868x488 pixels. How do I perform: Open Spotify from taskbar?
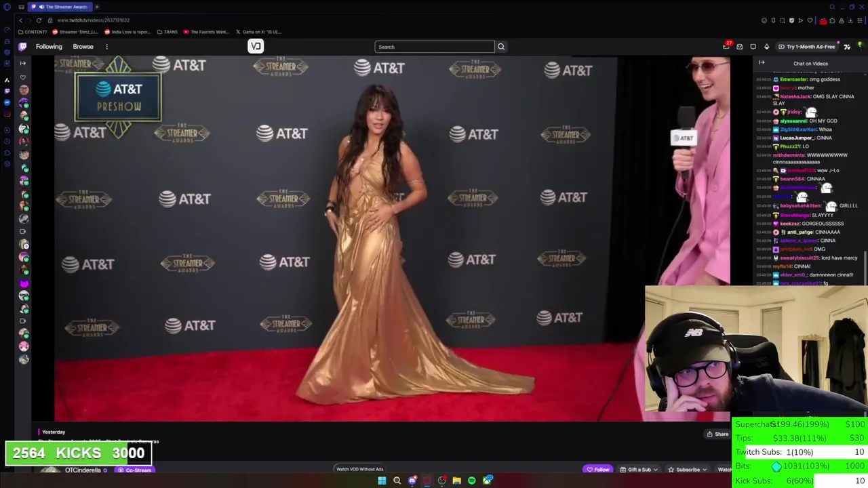pyautogui.click(x=471, y=481)
